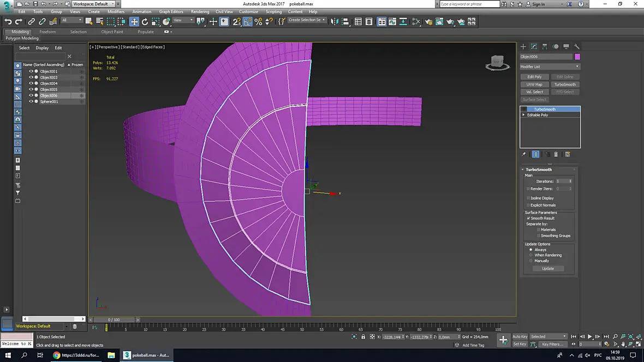
Task: Click the Vol. Select modifier button
Action: [534, 92]
